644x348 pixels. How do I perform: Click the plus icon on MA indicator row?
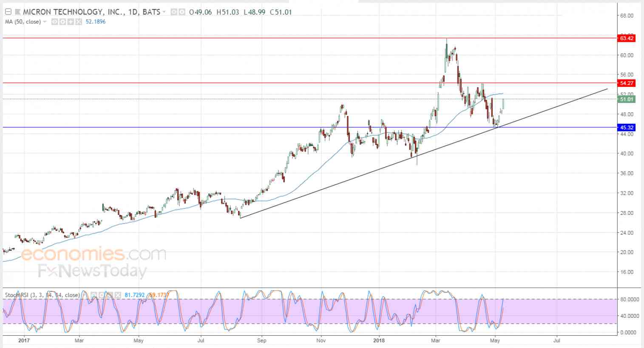click(71, 22)
